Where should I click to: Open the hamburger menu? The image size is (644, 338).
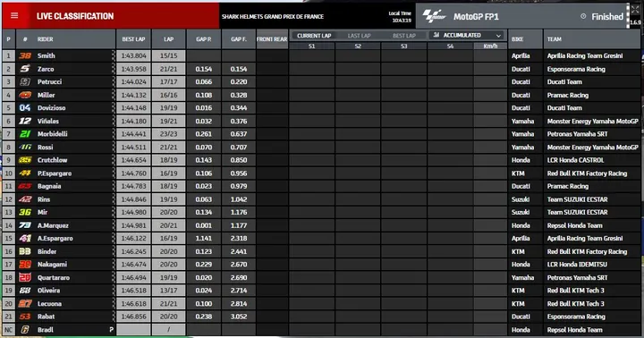coord(14,15)
